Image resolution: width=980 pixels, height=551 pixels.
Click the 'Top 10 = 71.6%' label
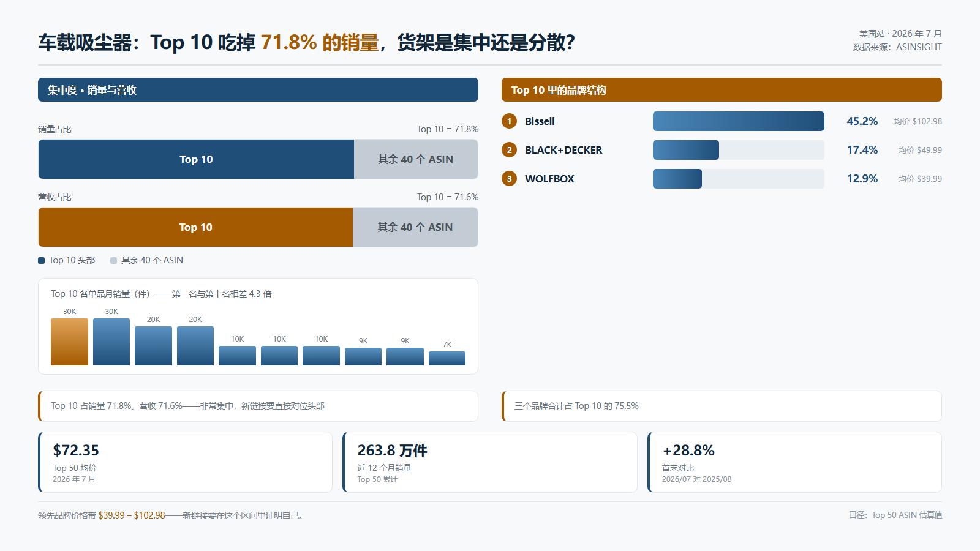448,197
